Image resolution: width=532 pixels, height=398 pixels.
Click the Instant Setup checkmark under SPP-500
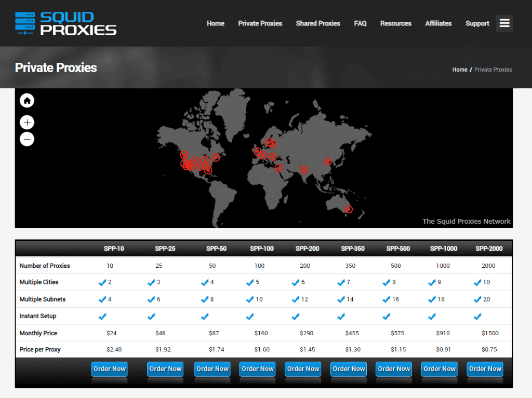tap(387, 317)
